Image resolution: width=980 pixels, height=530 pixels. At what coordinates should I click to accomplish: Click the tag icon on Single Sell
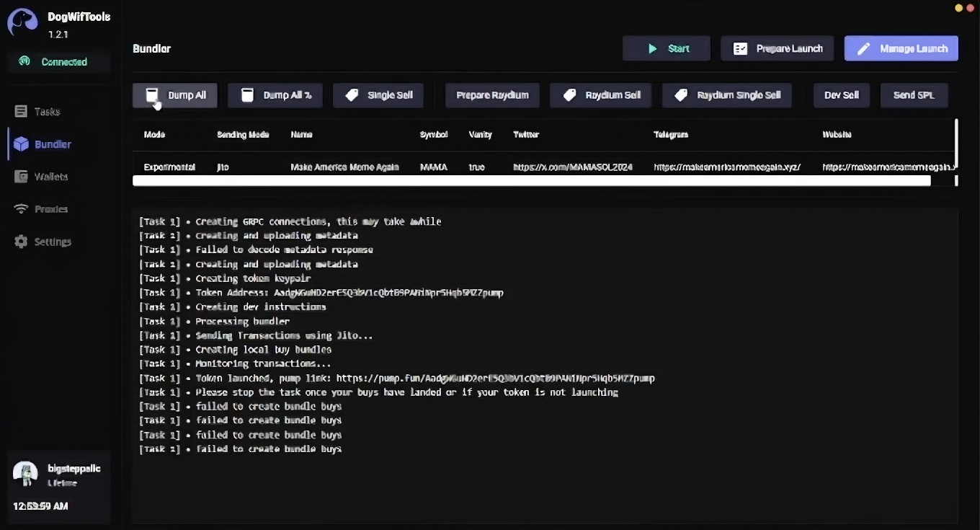pos(352,95)
